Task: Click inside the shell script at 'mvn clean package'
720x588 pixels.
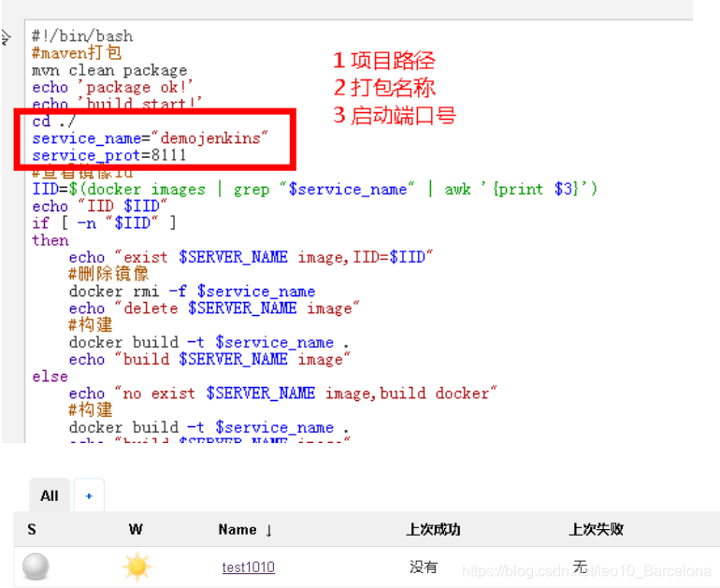Action: pyautogui.click(x=109, y=70)
